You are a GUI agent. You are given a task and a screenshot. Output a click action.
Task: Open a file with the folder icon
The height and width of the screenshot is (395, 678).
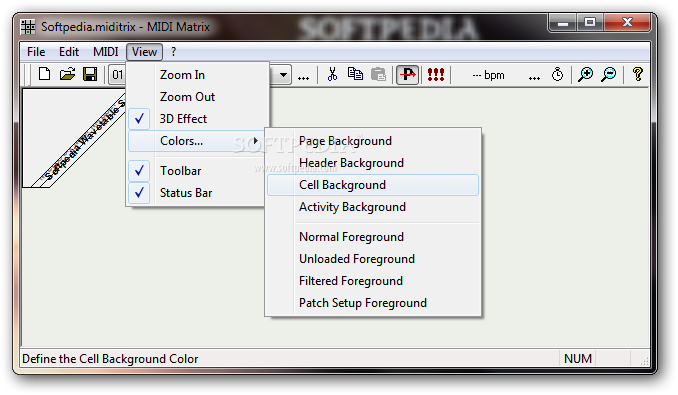(x=67, y=74)
